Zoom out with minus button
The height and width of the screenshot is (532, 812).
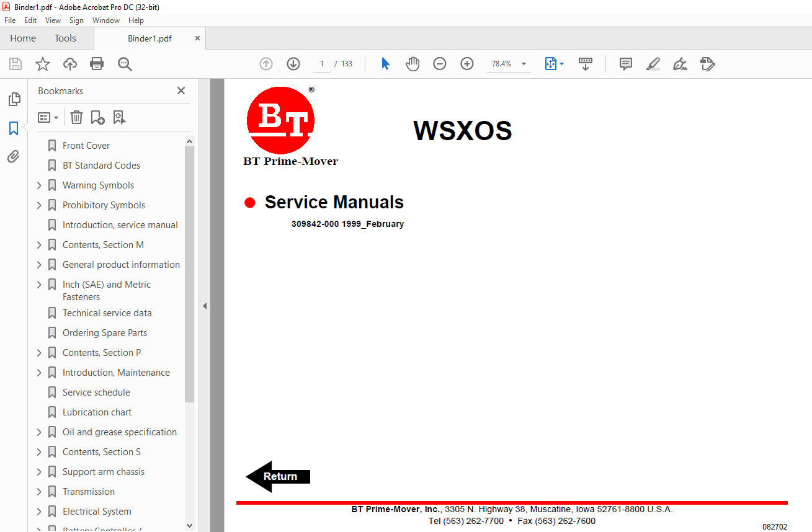click(x=440, y=64)
